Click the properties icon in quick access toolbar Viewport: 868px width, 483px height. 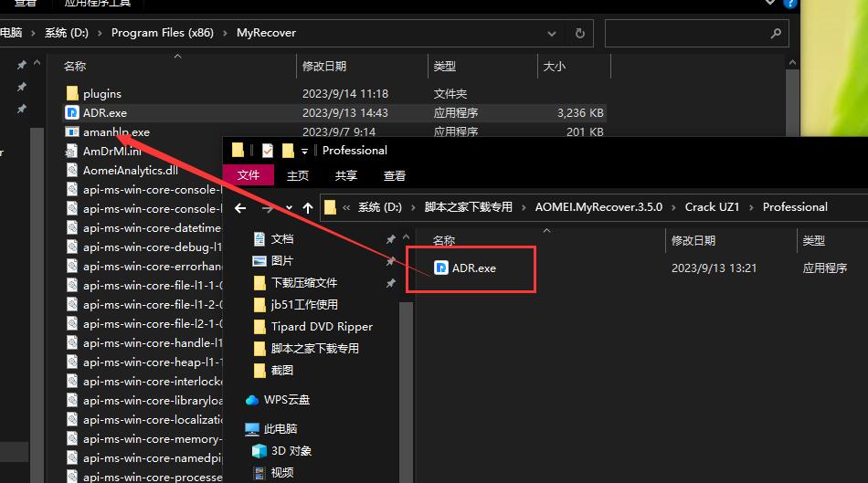click(268, 151)
